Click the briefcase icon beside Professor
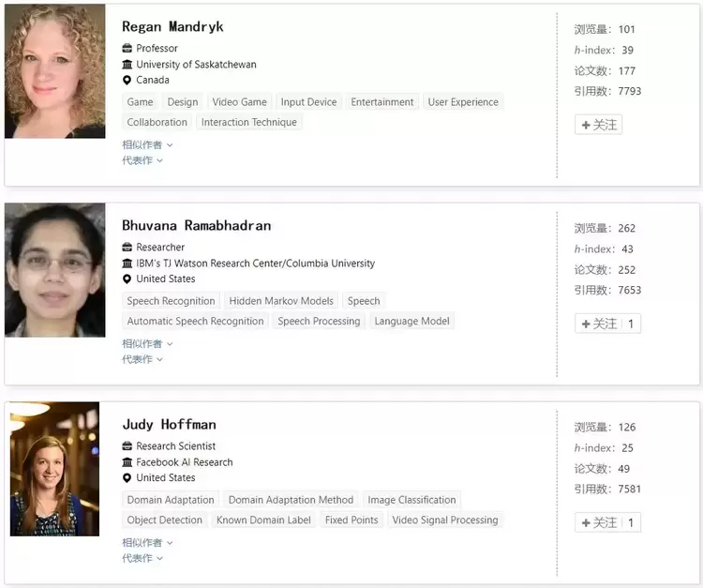This screenshot has height=588, width=703. (x=127, y=49)
